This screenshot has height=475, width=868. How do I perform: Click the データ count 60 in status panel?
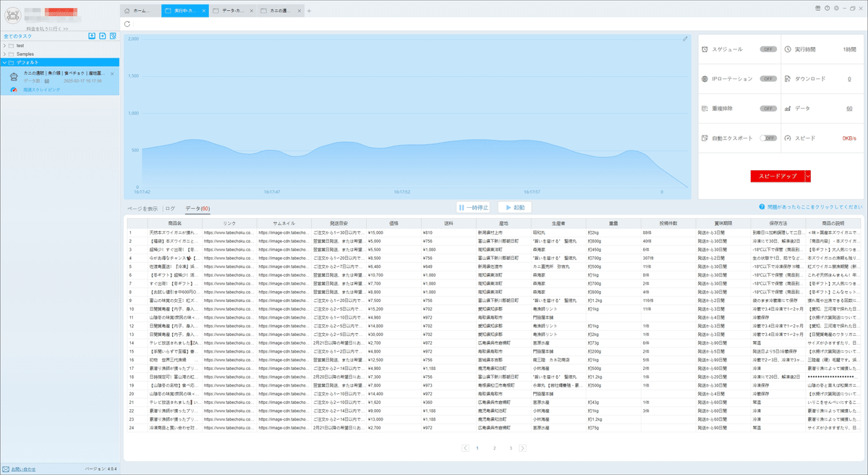pyautogui.click(x=849, y=108)
